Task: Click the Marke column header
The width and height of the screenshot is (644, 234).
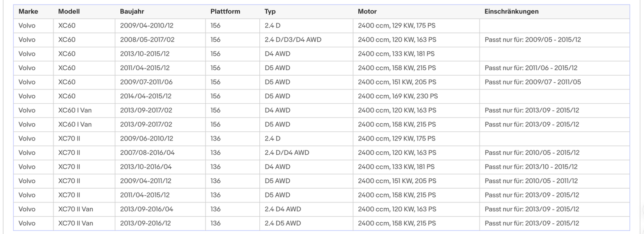Action: [x=28, y=12]
